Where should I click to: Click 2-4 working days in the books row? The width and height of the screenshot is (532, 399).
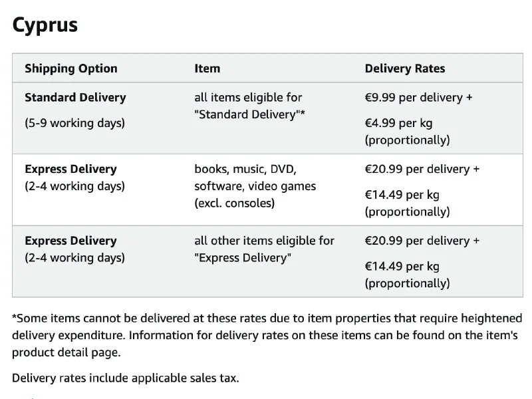pyautogui.click(x=75, y=186)
